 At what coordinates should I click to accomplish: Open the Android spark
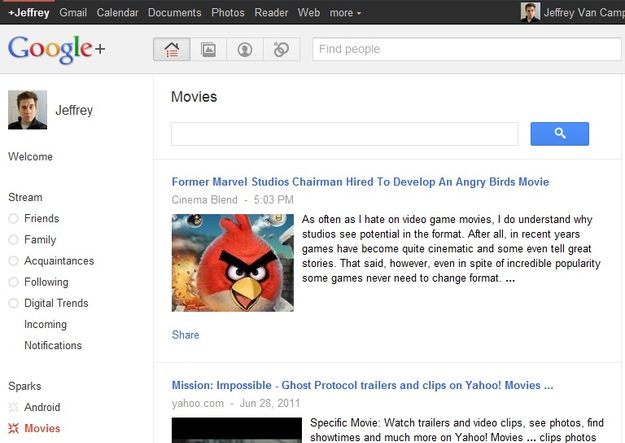point(42,407)
